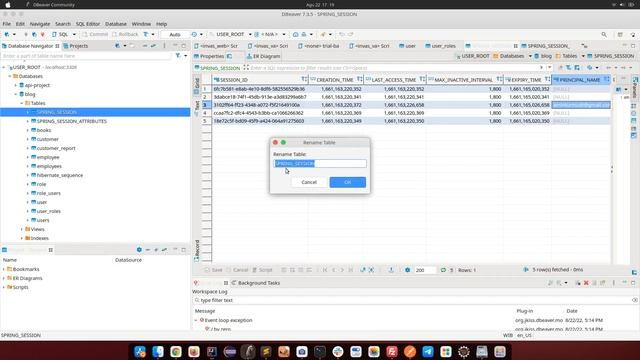Open the user editor tab
This screenshot has height=360, width=640.
[407, 46]
